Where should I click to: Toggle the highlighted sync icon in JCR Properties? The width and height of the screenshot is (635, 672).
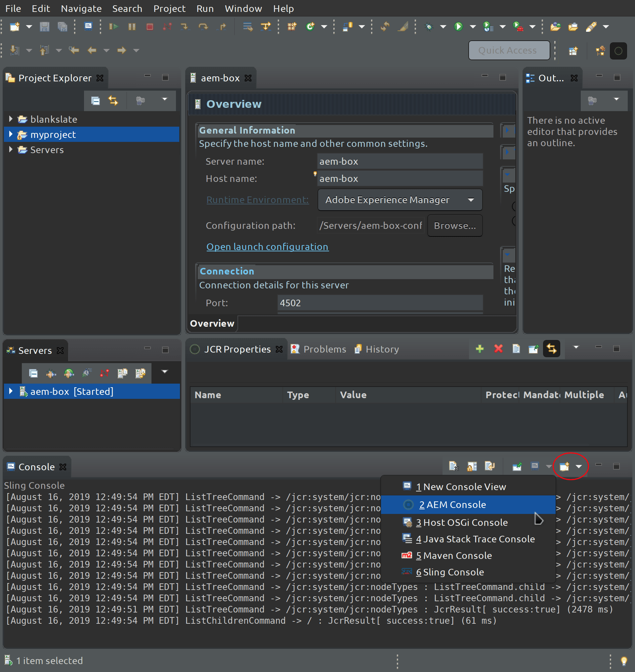click(x=551, y=349)
